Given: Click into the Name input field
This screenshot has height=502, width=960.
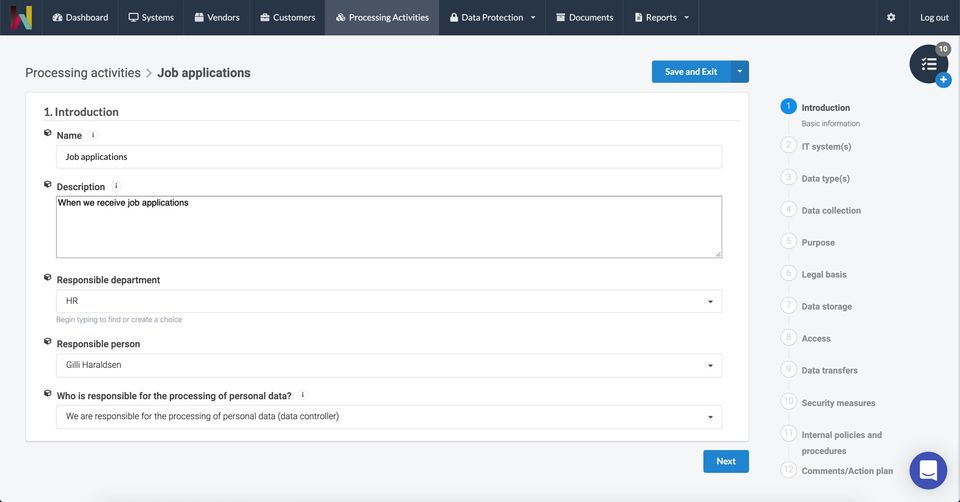Looking at the screenshot, I should (x=388, y=157).
